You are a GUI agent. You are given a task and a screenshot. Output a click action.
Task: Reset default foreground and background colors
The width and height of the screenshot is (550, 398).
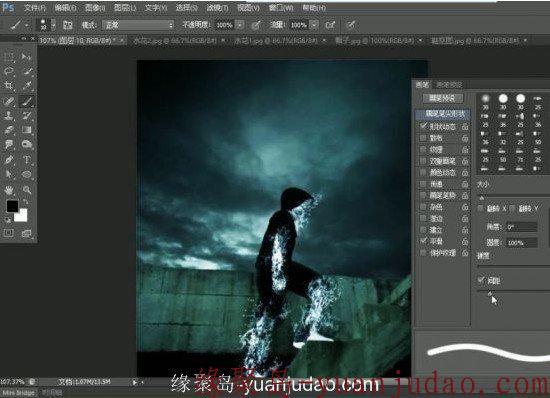tap(8, 220)
